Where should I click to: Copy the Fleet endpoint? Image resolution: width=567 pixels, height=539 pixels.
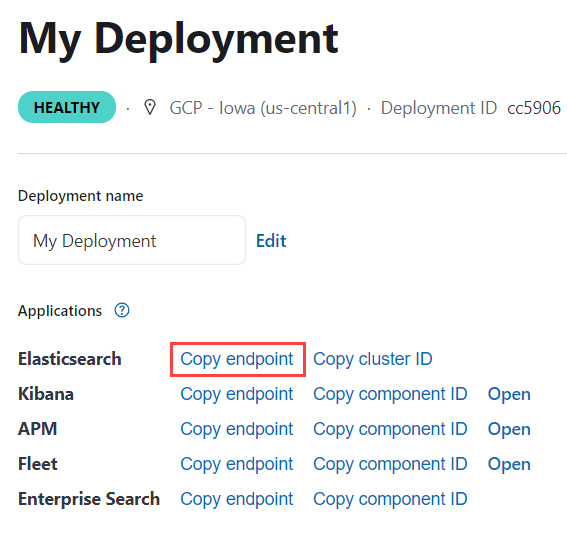point(237,464)
